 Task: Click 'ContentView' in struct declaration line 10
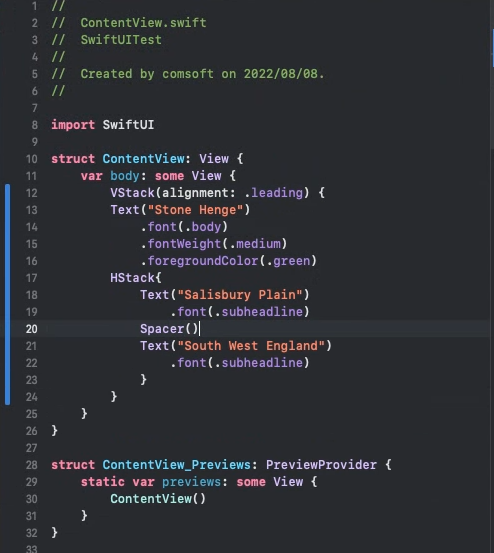point(144,159)
